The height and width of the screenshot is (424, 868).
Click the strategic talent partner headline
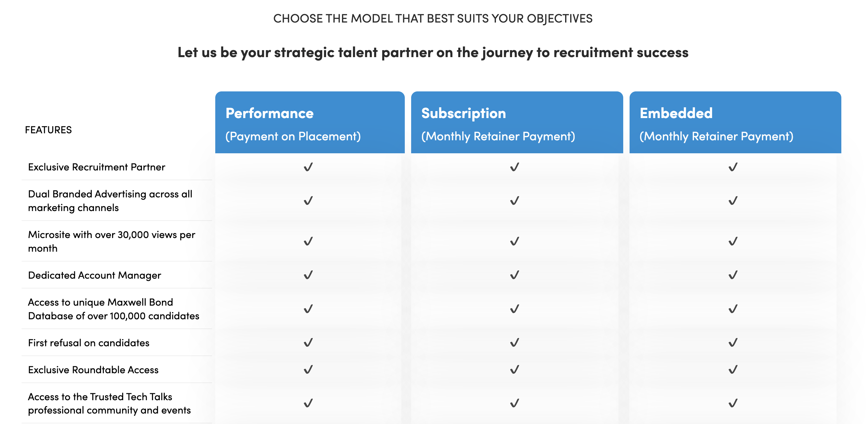(x=433, y=53)
